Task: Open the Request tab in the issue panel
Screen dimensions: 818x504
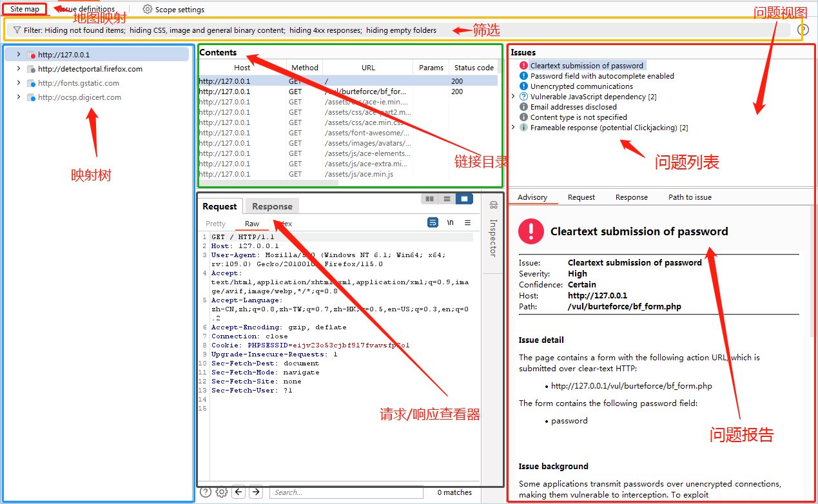Action: click(581, 197)
